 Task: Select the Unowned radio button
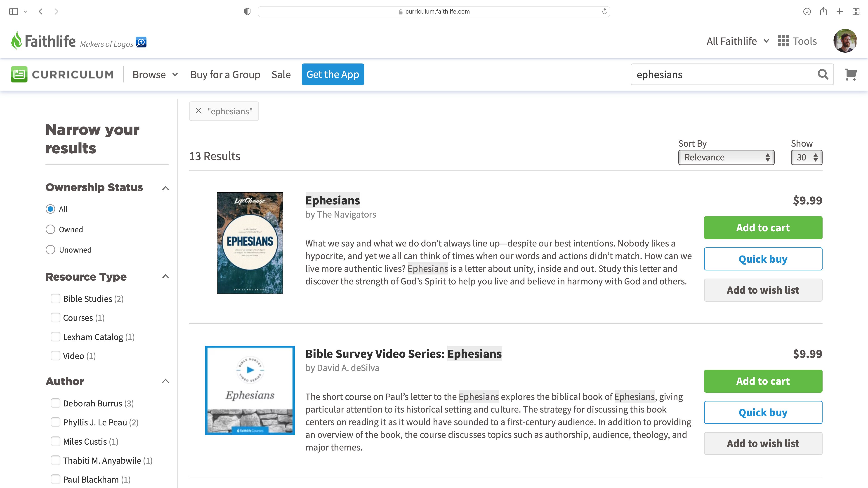[x=50, y=250]
